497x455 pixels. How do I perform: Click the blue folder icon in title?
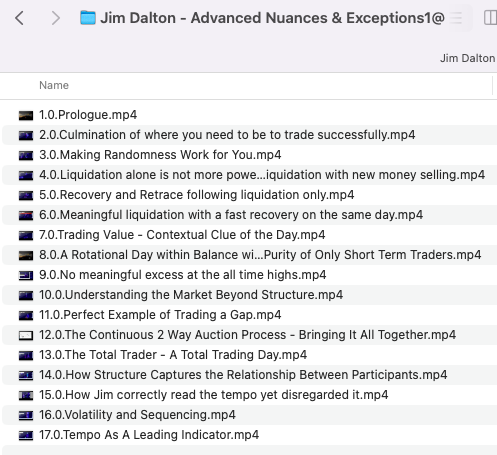pos(88,18)
